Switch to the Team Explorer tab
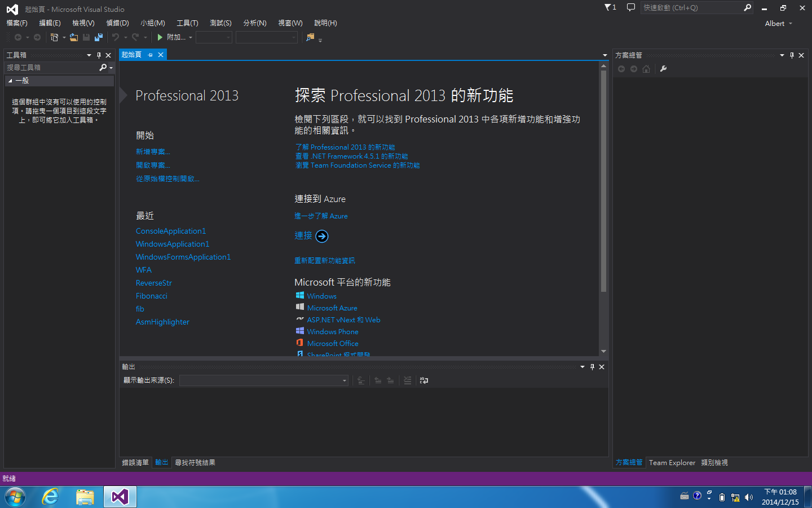This screenshot has width=812, height=508. 672,462
